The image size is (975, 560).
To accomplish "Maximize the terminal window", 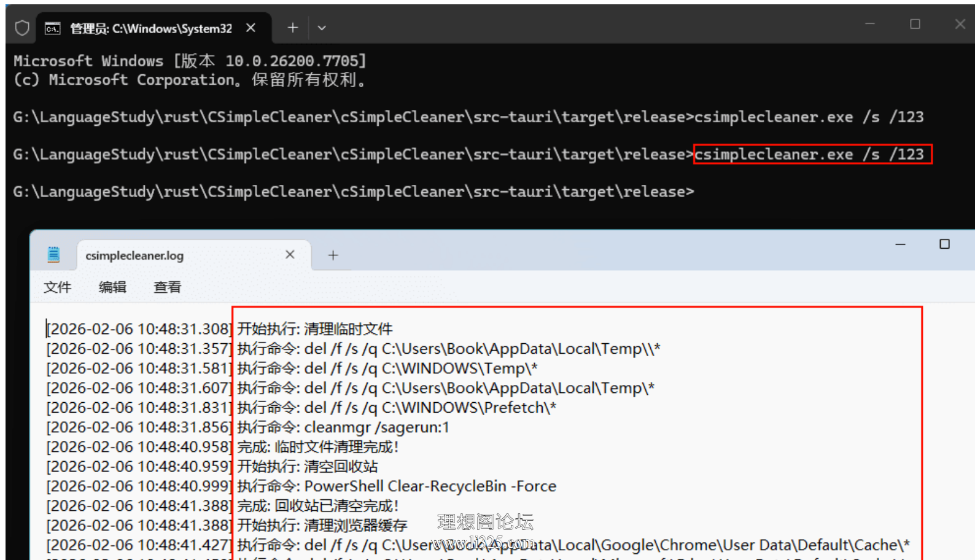I will point(915,24).
